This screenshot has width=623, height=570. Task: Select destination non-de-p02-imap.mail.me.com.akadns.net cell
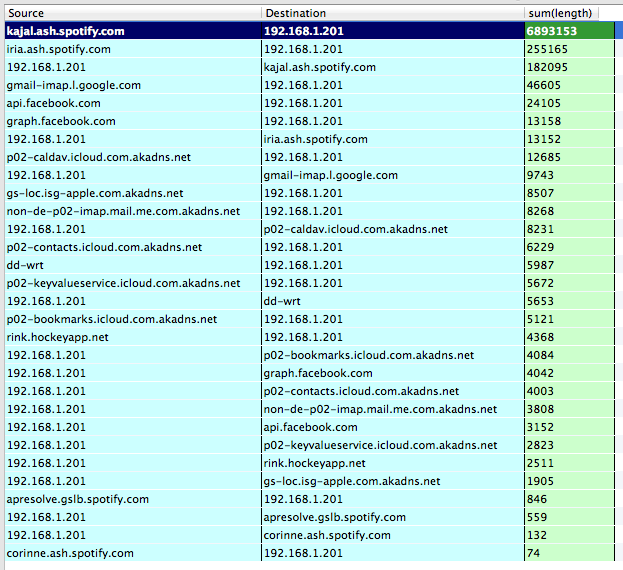coord(393,409)
